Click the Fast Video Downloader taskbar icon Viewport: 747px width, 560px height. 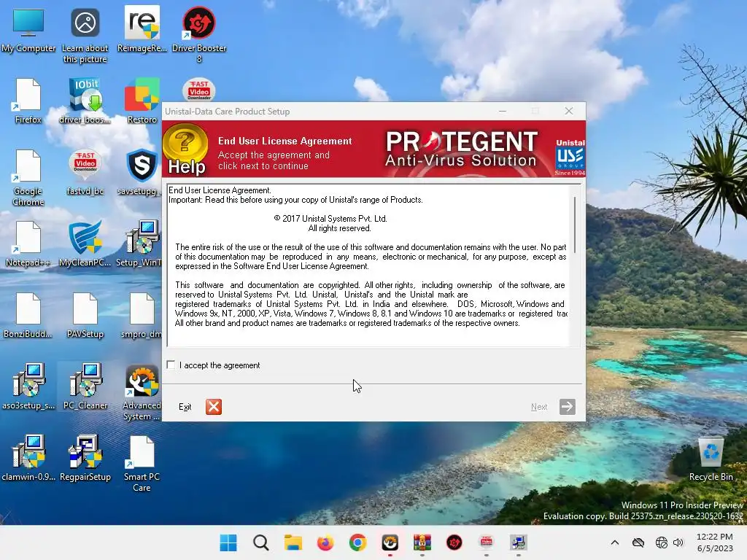[x=487, y=542]
